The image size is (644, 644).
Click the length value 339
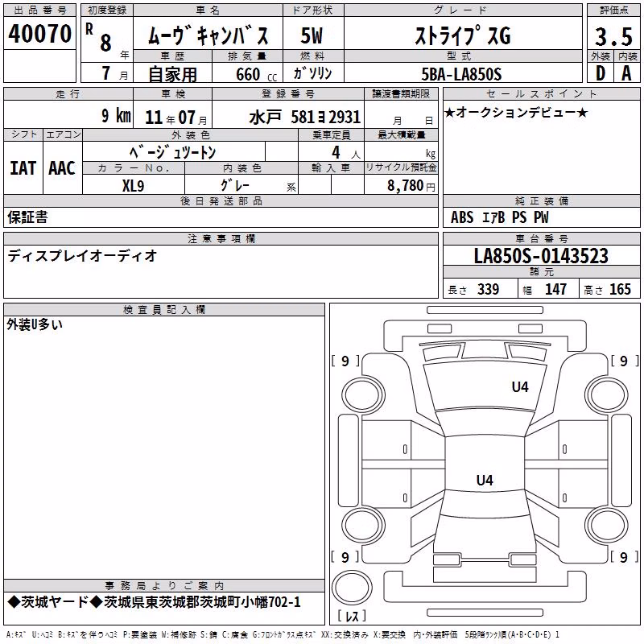pos(488,289)
